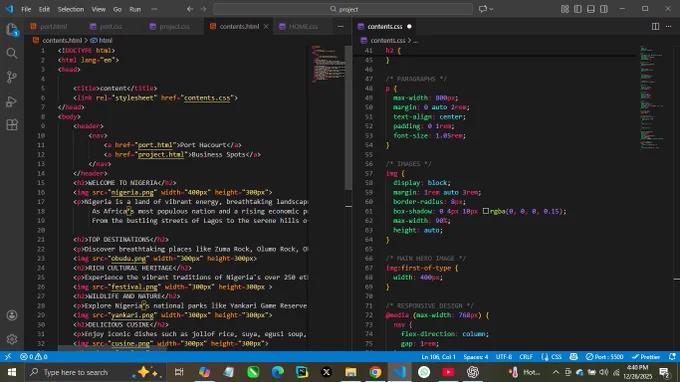Go forward with the navigation arrow
The width and height of the screenshot is (680, 382).
point(203,9)
